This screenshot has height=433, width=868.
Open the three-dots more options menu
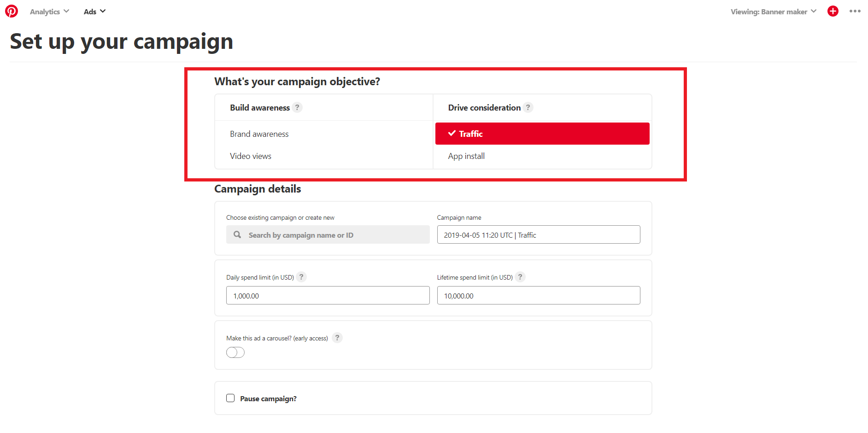pyautogui.click(x=855, y=11)
